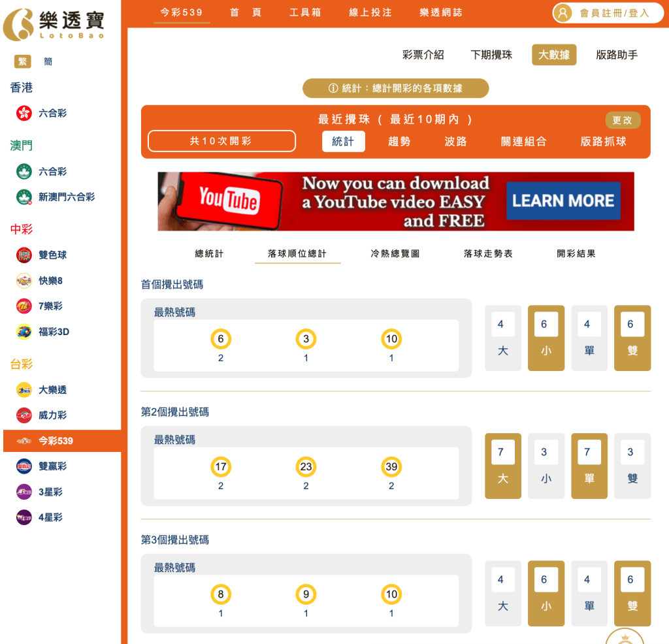Select 繁 traditional Chinese toggle
Image resolution: width=669 pixels, height=644 pixels.
(23, 61)
